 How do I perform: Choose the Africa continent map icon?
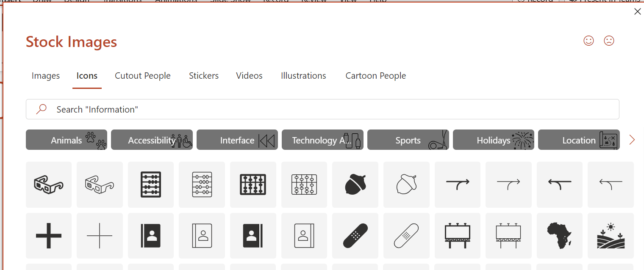coord(560,236)
